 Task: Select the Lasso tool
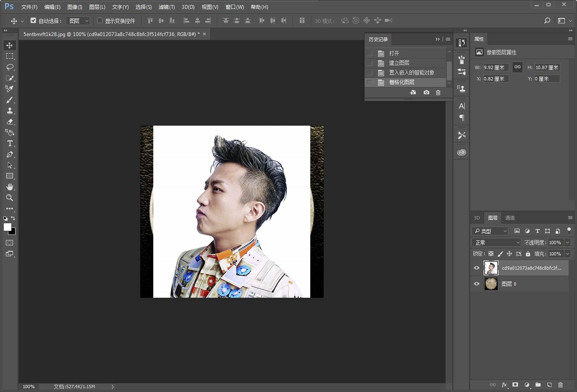coord(10,67)
